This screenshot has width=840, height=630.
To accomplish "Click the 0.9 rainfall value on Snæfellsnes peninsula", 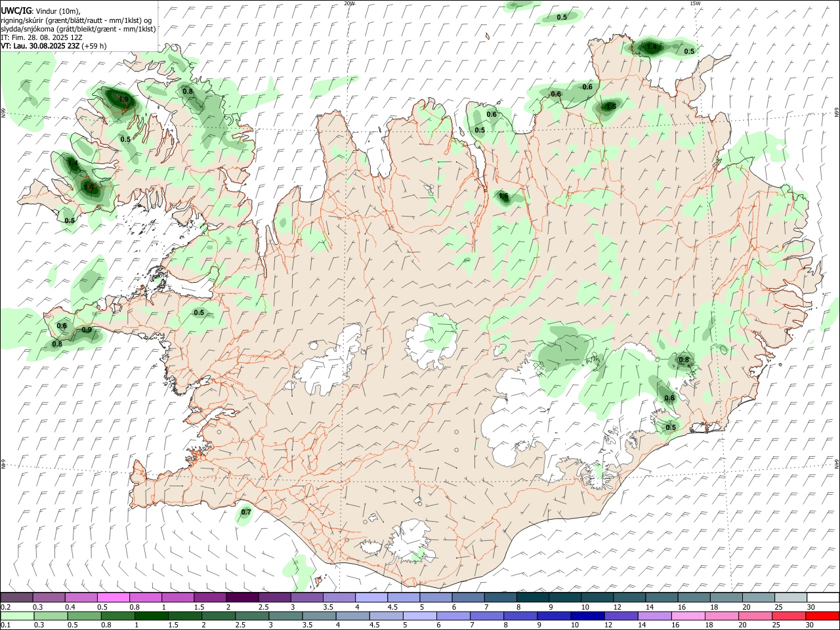I will click(87, 329).
